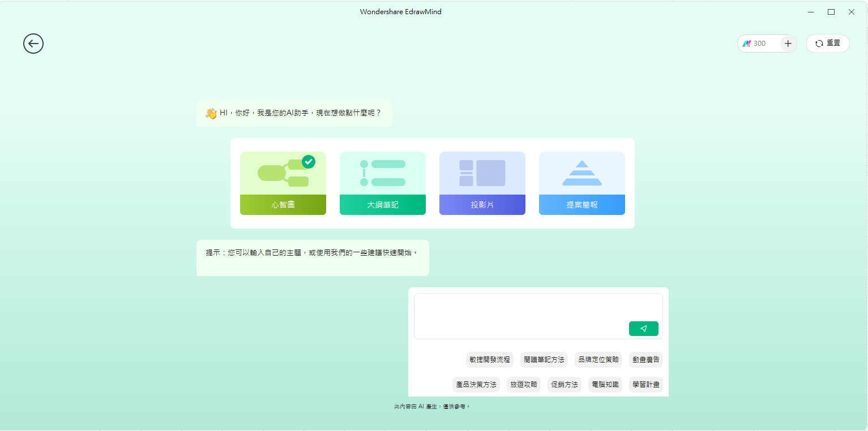Screen dimensions: 868x431
Task: Select the 動畫廣告 suggestion
Action: click(645, 360)
